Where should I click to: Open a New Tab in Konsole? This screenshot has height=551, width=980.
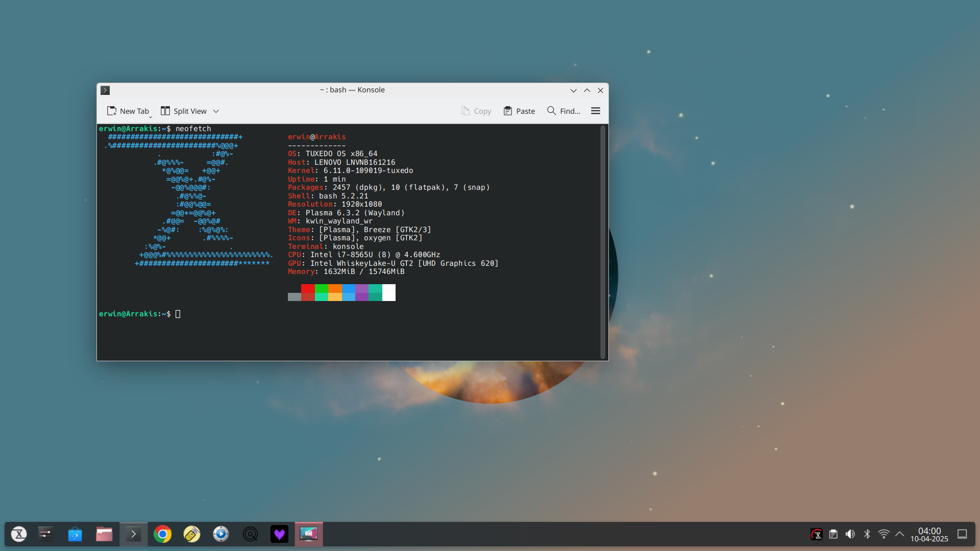pos(128,111)
